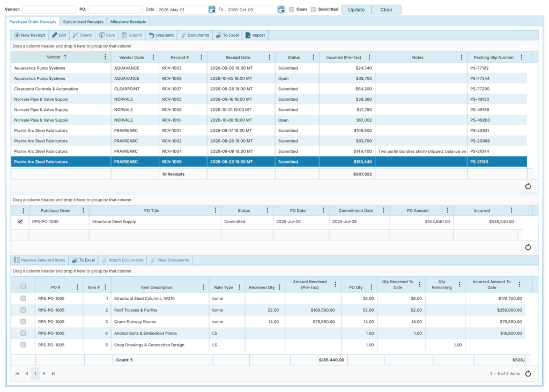Toggle the Open filter checkbox
Viewport: 549px width, 392px height.
click(x=291, y=10)
